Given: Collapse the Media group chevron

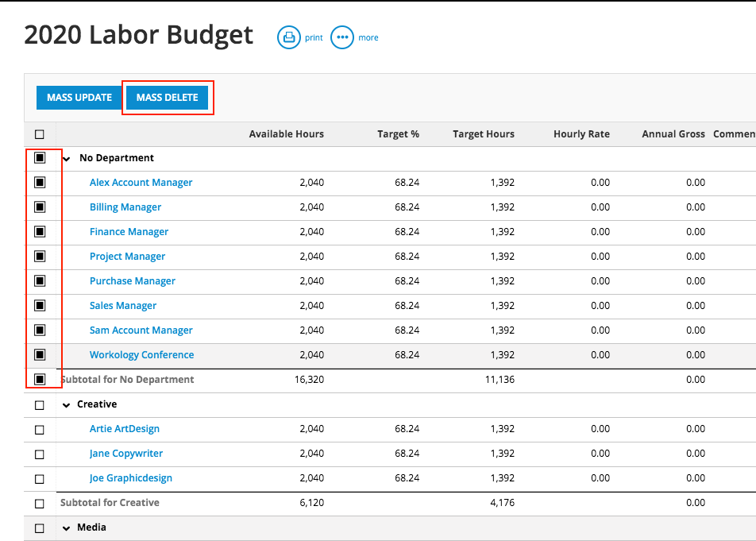Looking at the screenshot, I should coord(67,528).
